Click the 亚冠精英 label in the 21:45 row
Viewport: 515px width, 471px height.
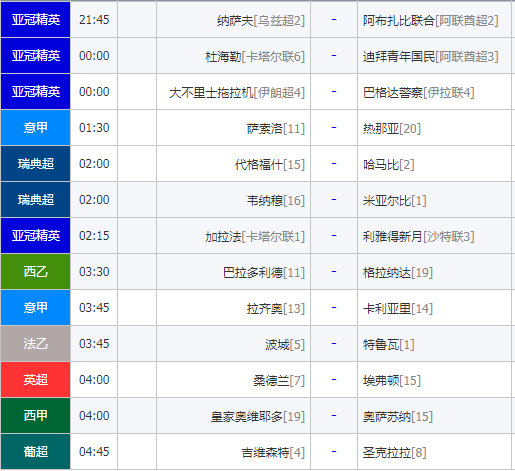(36, 20)
